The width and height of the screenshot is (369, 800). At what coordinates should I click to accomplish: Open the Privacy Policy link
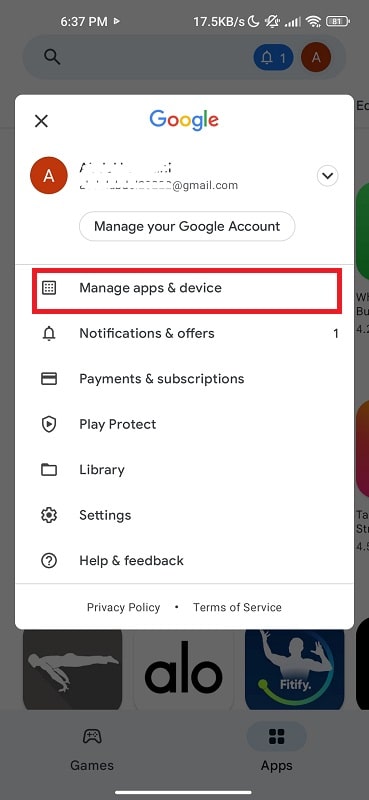pos(124,607)
